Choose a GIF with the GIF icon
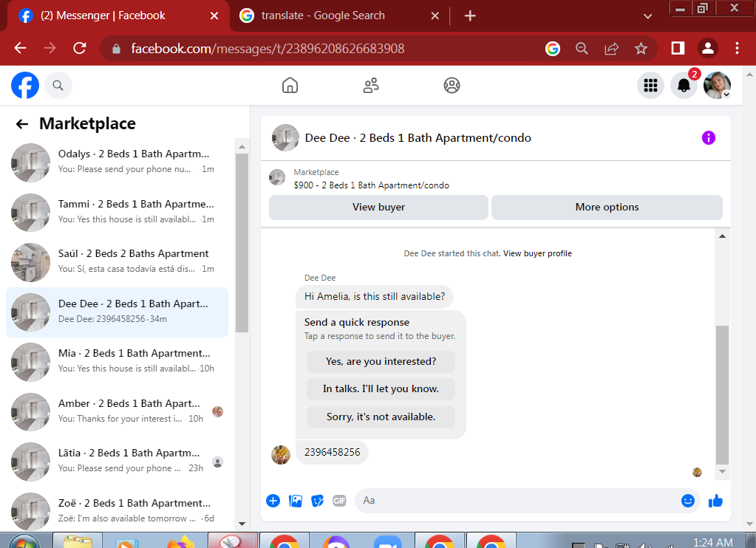 click(x=339, y=501)
